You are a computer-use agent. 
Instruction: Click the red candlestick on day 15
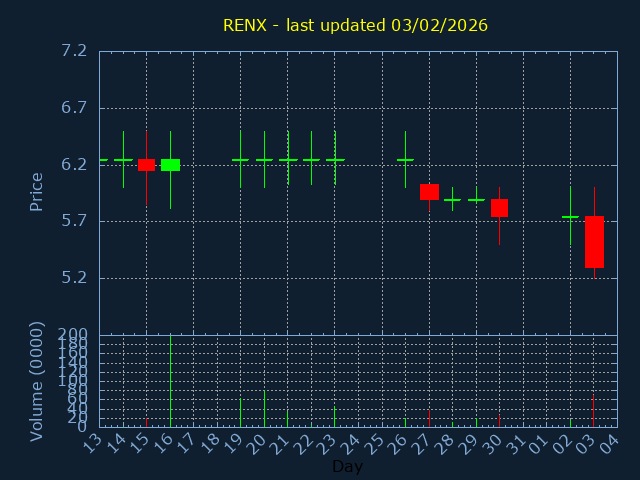click(147, 165)
